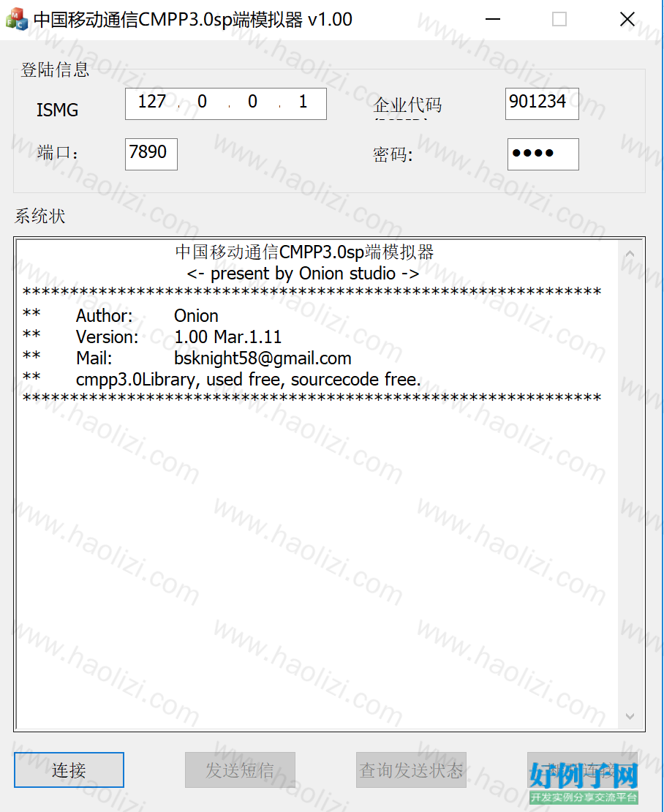Click the cmpp3.0Library sourcecode free line
The width and height of the screenshot is (664, 812).
click(x=249, y=380)
